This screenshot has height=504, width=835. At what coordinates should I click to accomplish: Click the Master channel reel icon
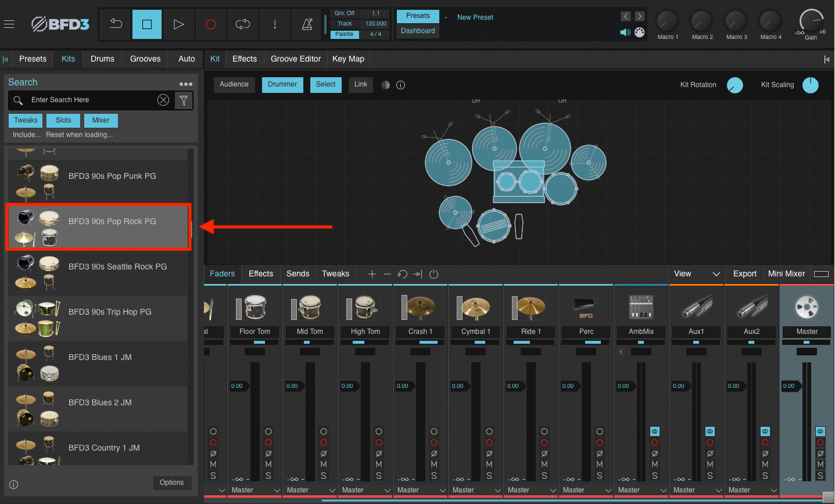(807, 306)
